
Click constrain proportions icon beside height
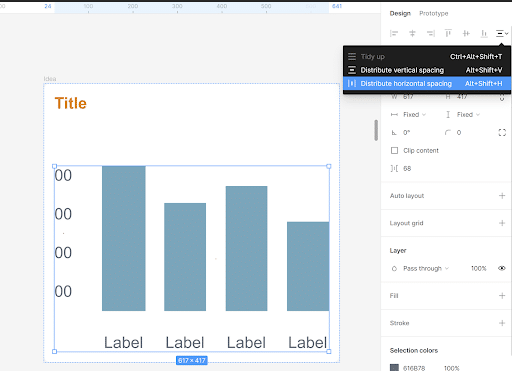(x=502, y=98)
